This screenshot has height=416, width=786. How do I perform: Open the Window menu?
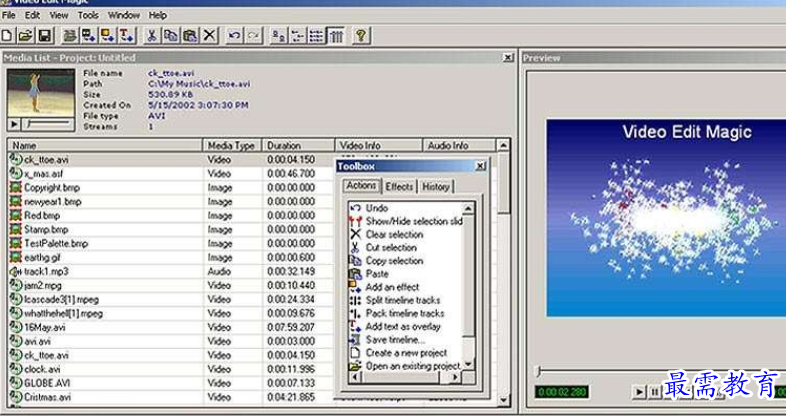coord(124,16)
